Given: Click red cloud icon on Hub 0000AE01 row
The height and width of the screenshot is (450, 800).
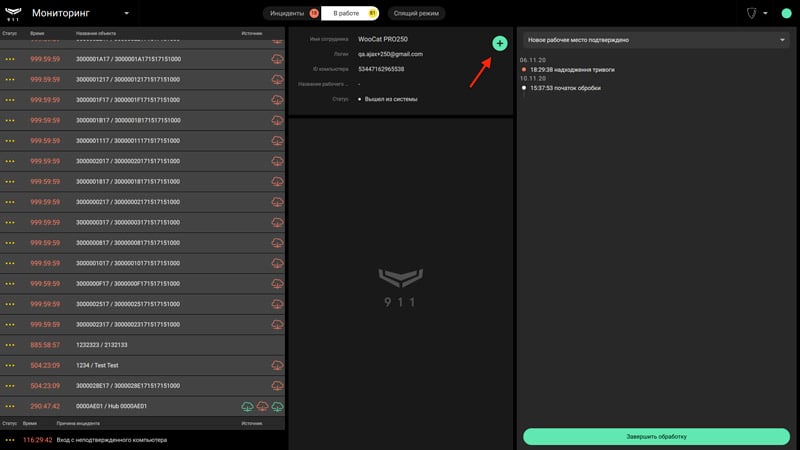Looking at the screenshot, I should (x=262, y=406).
